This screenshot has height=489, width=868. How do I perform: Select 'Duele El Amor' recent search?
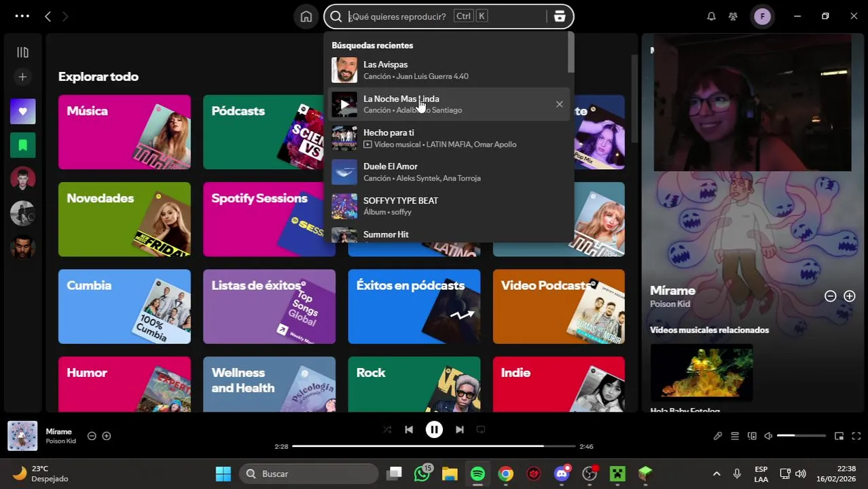coord(448,172)
